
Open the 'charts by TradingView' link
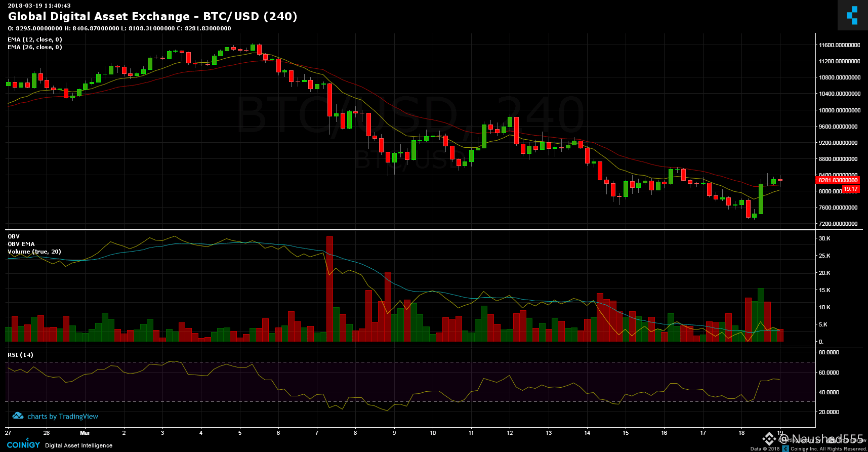(63, 417)
